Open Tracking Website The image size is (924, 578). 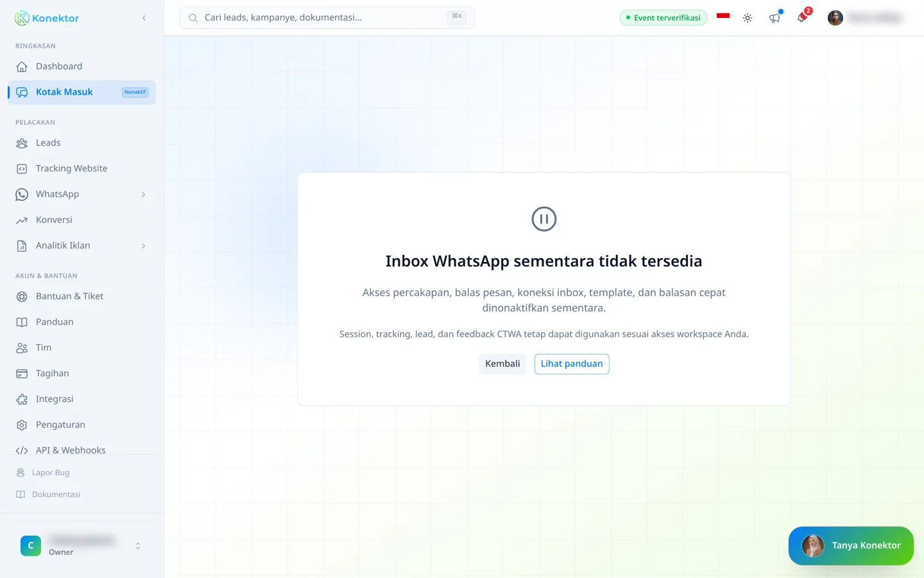click(x=81, y=168)
